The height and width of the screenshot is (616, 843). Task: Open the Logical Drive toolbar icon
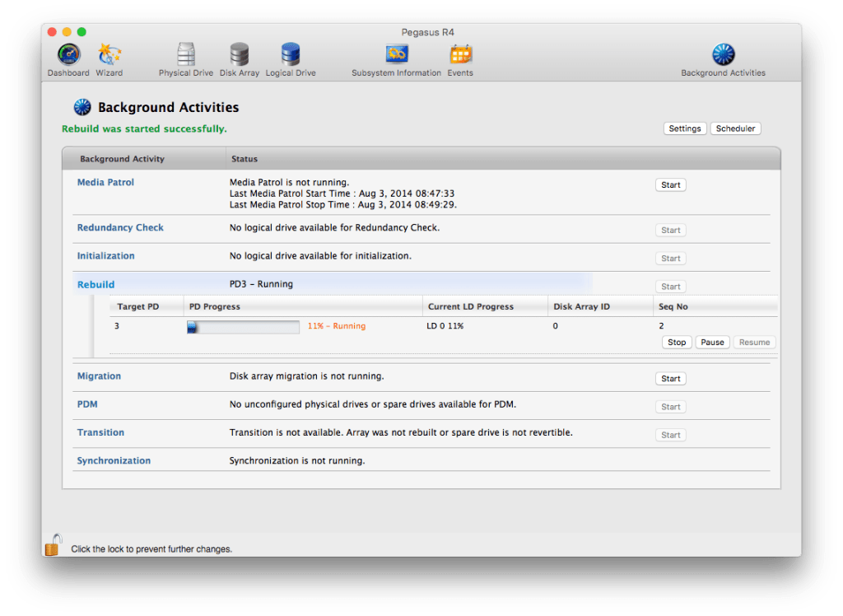(x=291, y=56)
